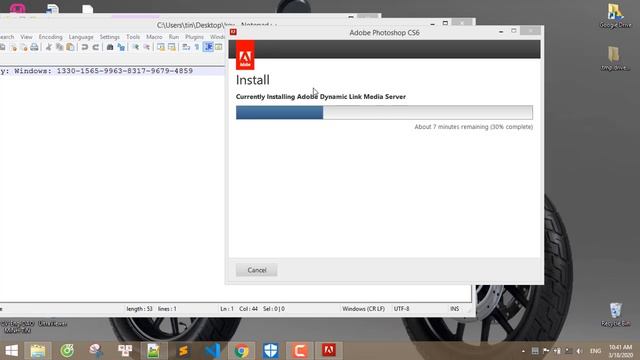Image resolution: width=640 pixels, height=360 pixels.
Task: Toggle synchronized horizontal scrolling in Notepad++
Action: click(172, 47)
